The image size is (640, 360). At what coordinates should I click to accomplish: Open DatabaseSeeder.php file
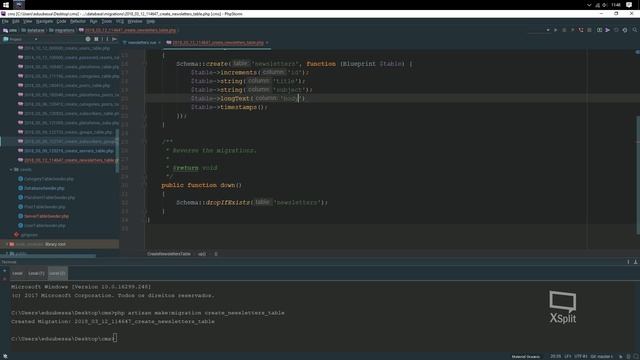coord(41,189)
